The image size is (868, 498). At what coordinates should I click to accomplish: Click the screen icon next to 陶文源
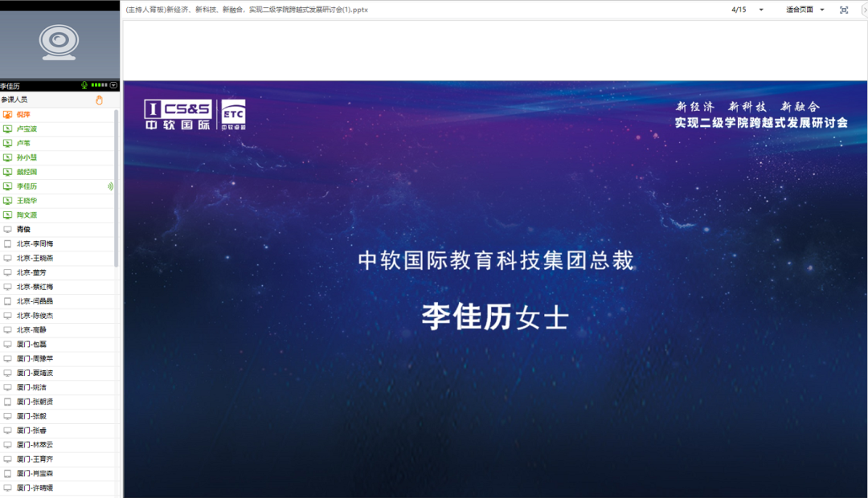click(8, 215)
